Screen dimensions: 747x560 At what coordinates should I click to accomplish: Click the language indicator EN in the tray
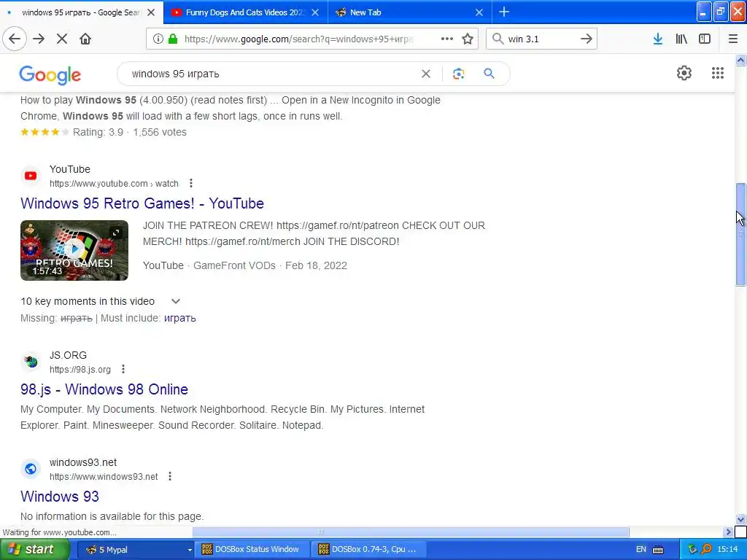[641, 550]
